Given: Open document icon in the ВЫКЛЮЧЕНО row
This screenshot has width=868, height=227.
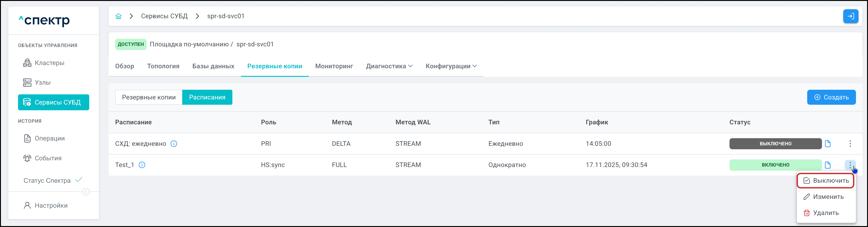Looking at the screenshot, I should click(x=828, y=143).
